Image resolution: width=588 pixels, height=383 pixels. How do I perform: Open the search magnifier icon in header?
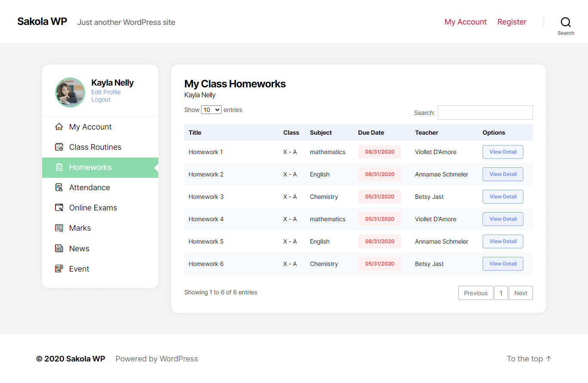[x=566, y=22]
